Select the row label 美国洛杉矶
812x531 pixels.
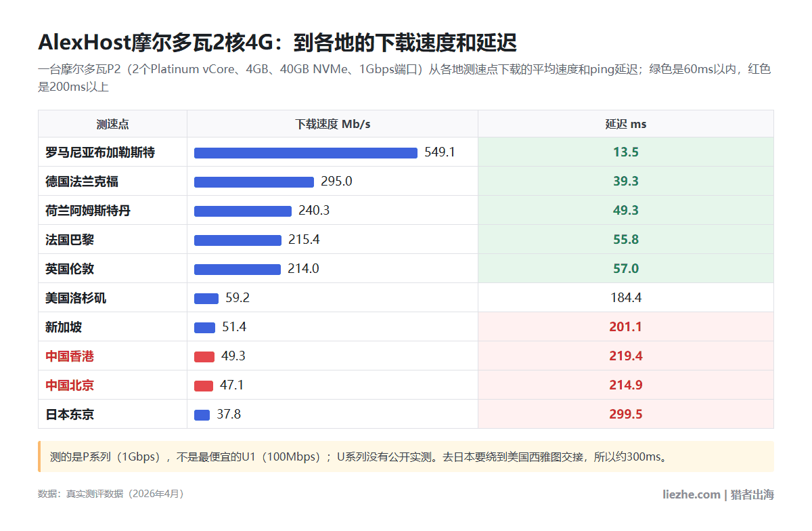[76, 298]
